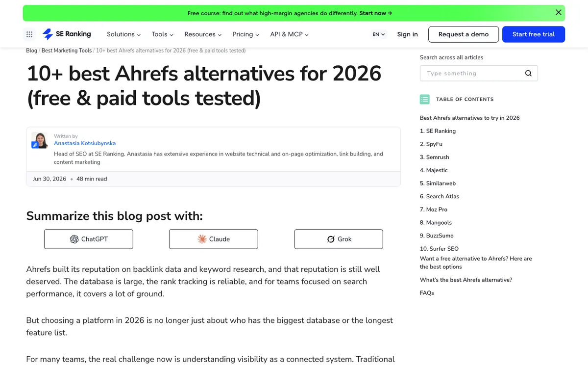This screenshot has width=588, height=368.
Task: Jump to 7. Moz Pro section
Action: click(x=434, y=210)
